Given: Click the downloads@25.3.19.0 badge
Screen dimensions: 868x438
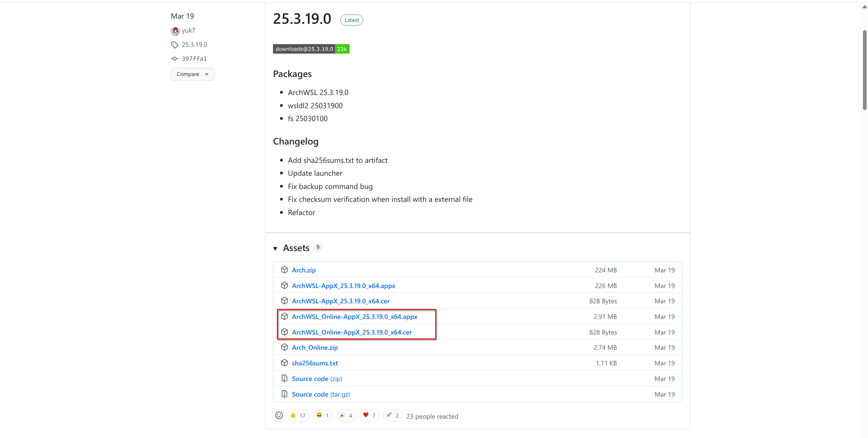Looking at the screenshot, I should click(311, 49).
